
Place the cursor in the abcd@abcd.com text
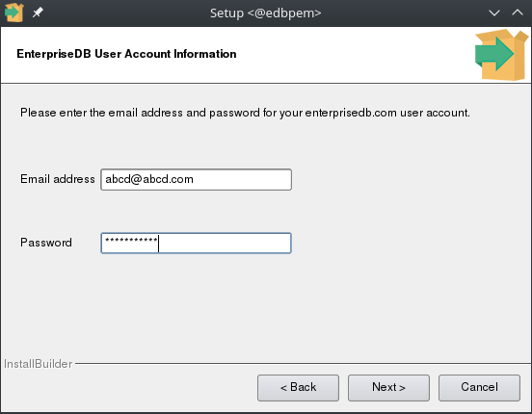click(x=149, y=179)
